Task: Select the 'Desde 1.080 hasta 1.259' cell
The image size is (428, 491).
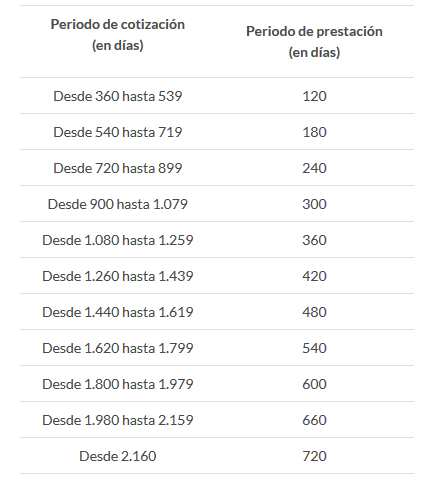Action: tap(118, 240)
